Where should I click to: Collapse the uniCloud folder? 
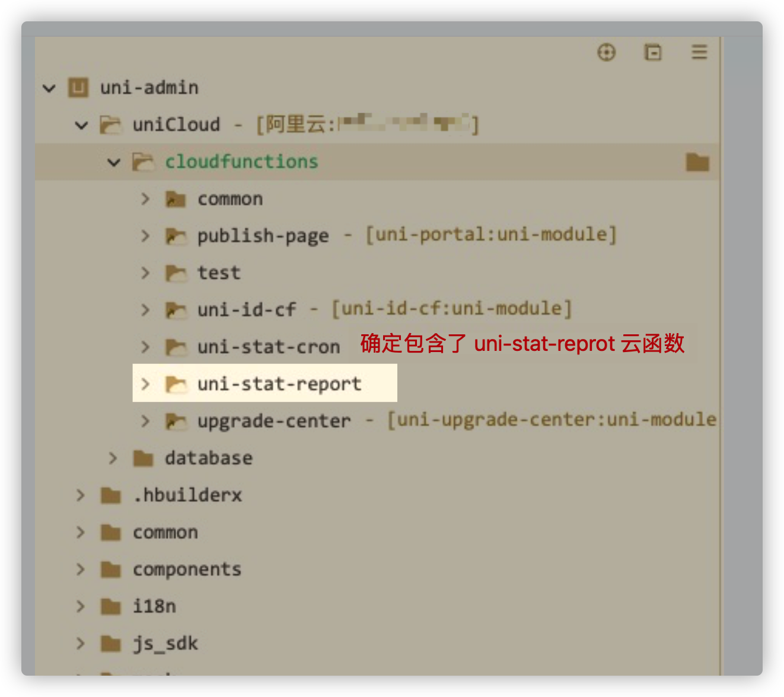pos(81,125)
